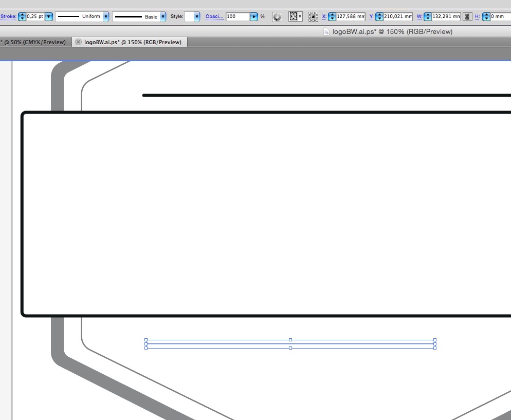This screenshot has width=511, height=420.
Task: Click the height value stepper arrows
Action: [x=486, y=16]
